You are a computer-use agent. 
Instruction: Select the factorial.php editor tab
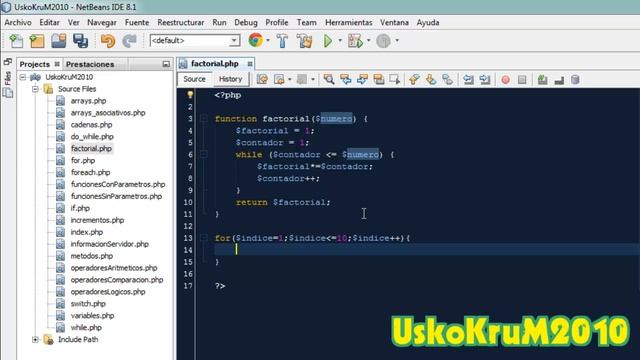pyautogui.click(x=215, y=64)
